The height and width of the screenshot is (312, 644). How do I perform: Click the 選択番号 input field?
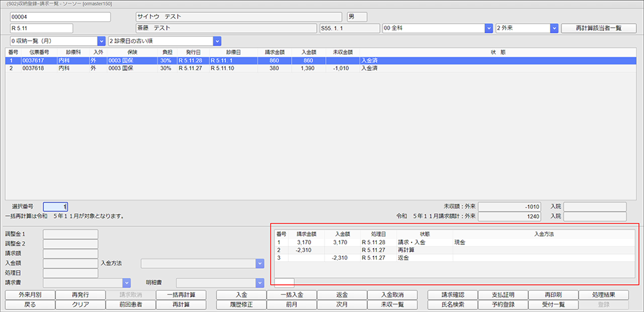tap(55, 207)
